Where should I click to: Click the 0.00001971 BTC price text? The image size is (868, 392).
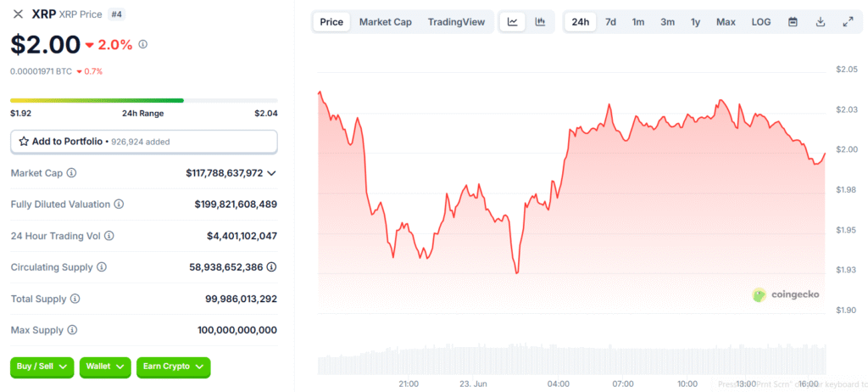pyautogui.click(x=41, y=71)
